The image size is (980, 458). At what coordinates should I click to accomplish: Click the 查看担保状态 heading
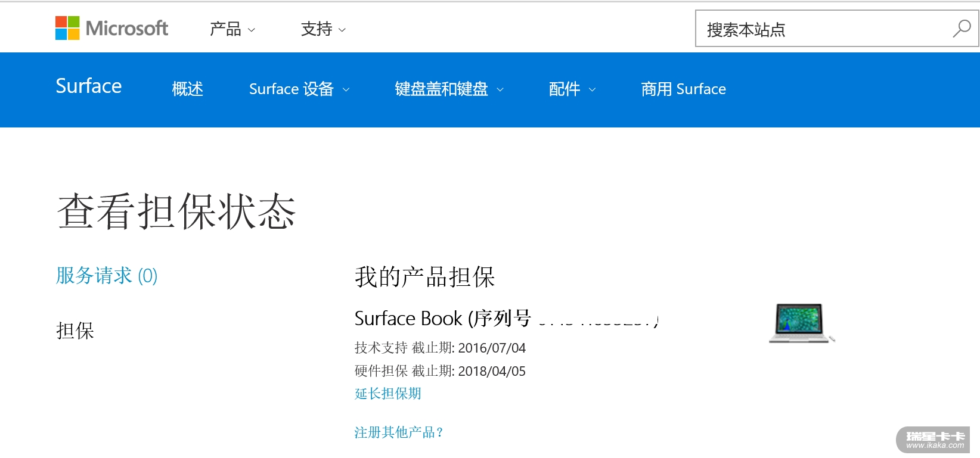click(176, 211)
